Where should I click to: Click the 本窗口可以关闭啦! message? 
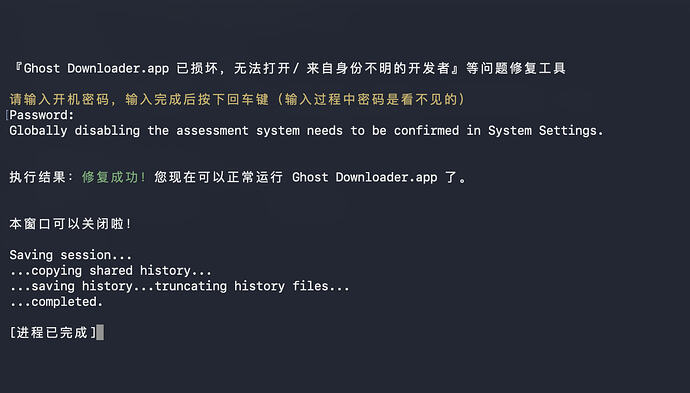click(70, 224)
